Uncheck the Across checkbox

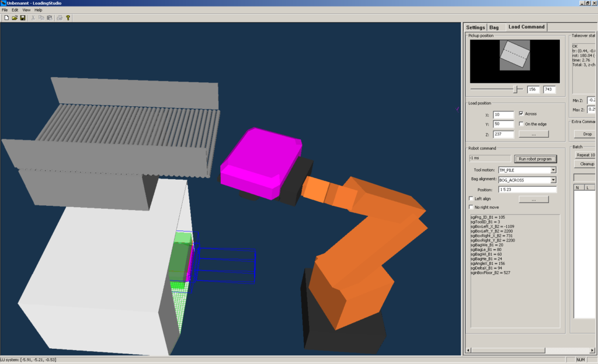tap(521, 114)
